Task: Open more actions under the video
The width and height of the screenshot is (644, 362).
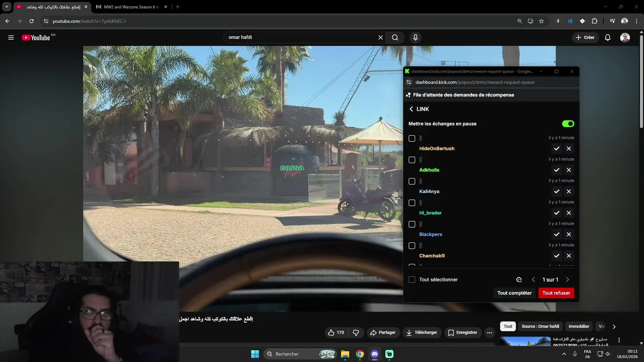Action: (x=490, y=332)
